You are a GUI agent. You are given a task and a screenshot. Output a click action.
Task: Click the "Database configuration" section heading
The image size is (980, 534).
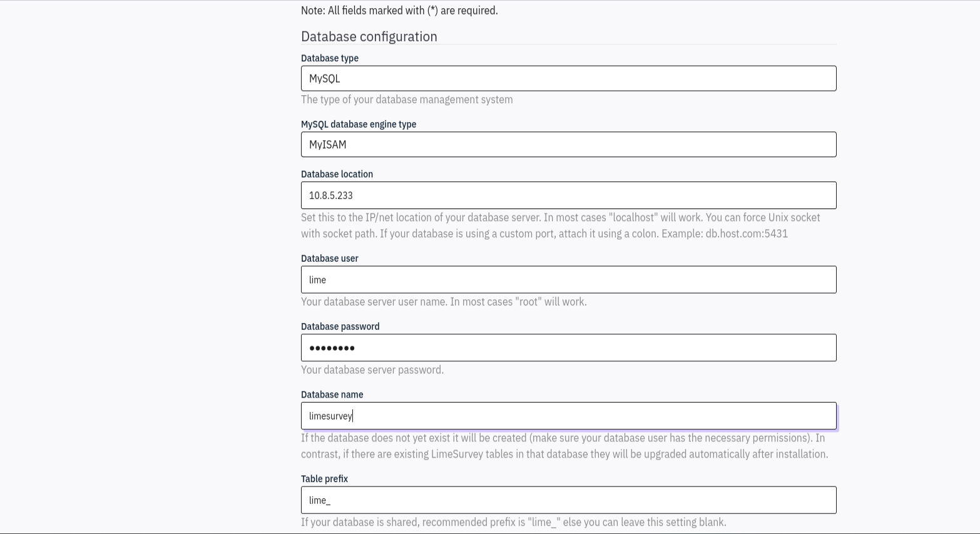[369, 36]
